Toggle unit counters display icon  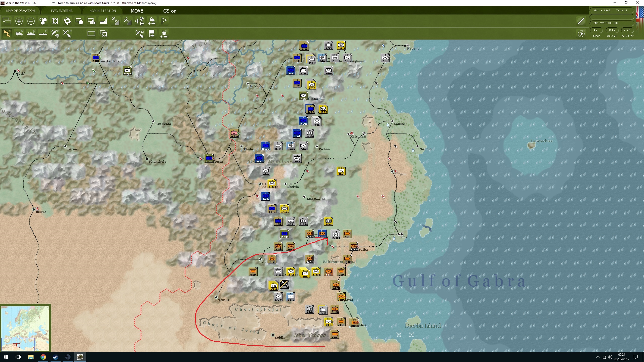[x=55, y=21]
